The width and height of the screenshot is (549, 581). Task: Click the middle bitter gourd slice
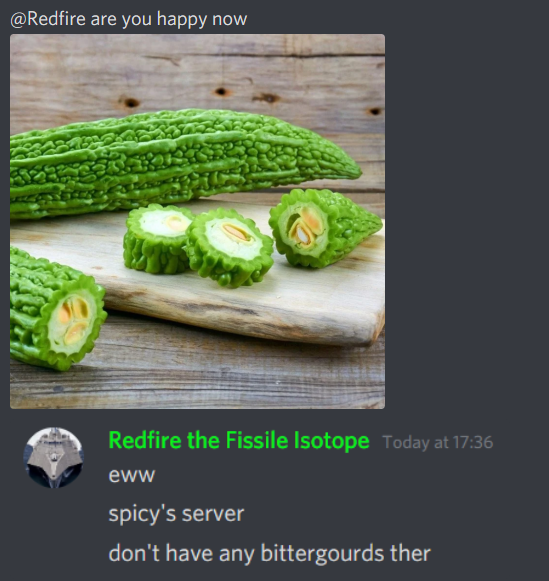pos(230,246)
